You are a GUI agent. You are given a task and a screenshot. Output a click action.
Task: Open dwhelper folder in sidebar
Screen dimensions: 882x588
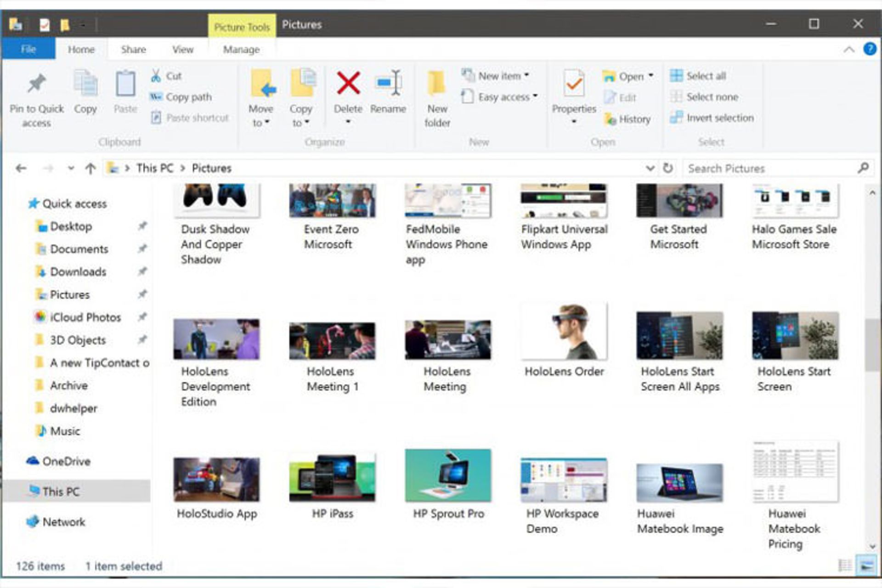coord(67,408)
